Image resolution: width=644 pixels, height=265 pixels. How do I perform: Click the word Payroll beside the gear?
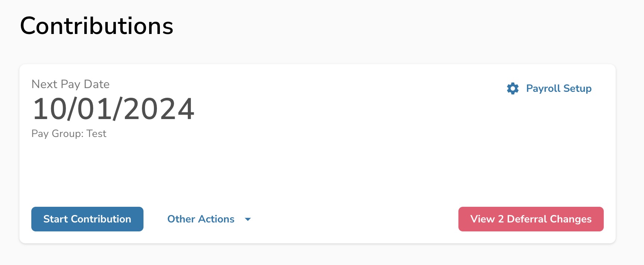click(543, 88)
